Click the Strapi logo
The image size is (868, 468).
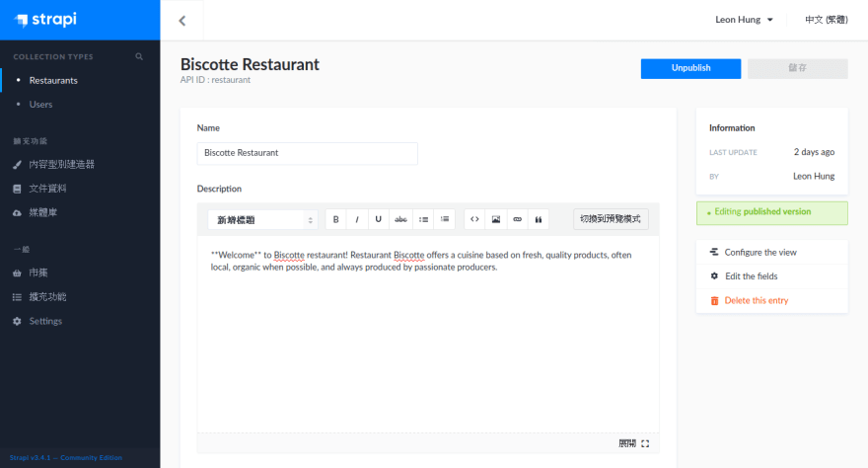point(45,20)
